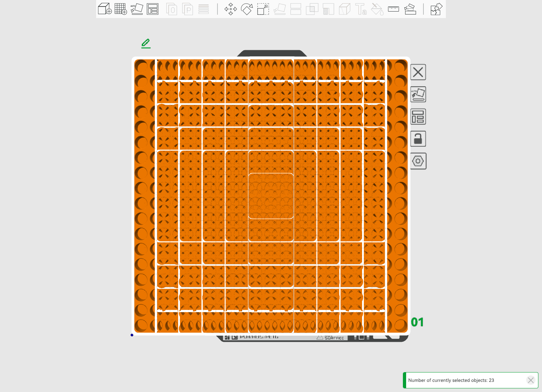Select the Assemble tool
This screenshot has height=392, width=542.
point(410,9)
